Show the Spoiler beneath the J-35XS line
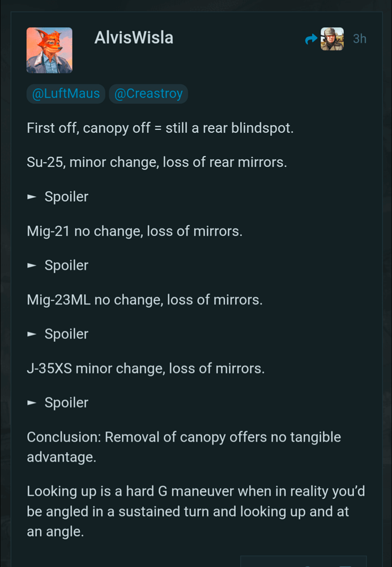The width and height of the screenshot is (392, 567). coord(66,403)
